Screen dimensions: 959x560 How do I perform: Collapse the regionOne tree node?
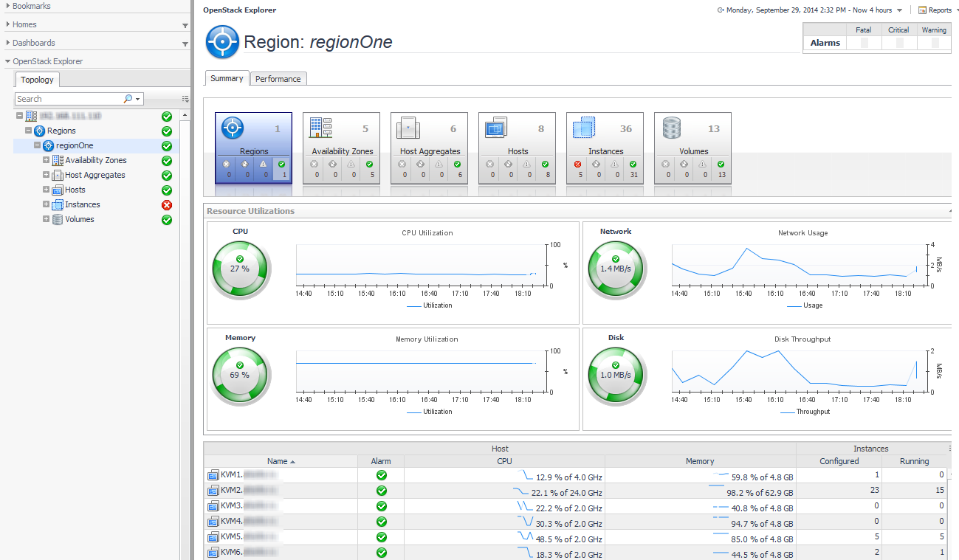37,145
